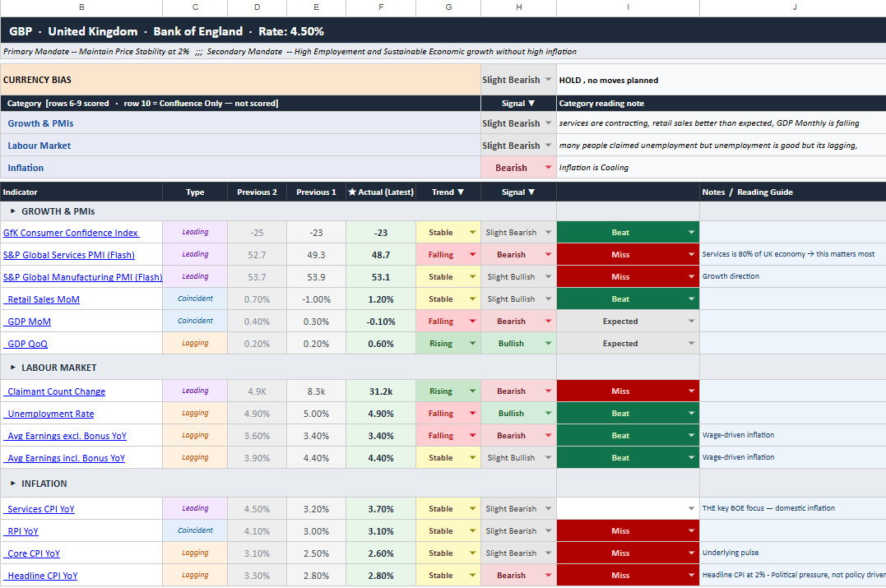Open Services PMI Miss result dropdown
The width and height of the screenshot is (886, 588).
pyautogui.click(x=691, y=254)
